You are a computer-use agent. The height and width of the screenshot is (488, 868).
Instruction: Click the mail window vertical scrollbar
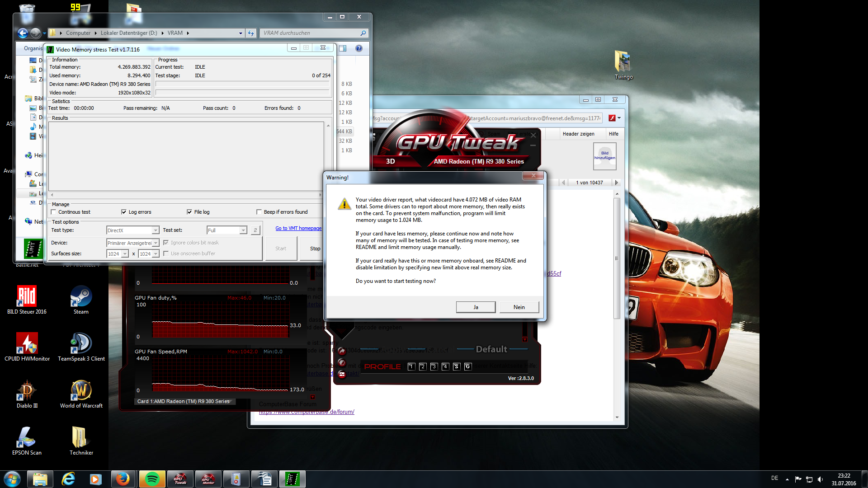coord(617,258)
